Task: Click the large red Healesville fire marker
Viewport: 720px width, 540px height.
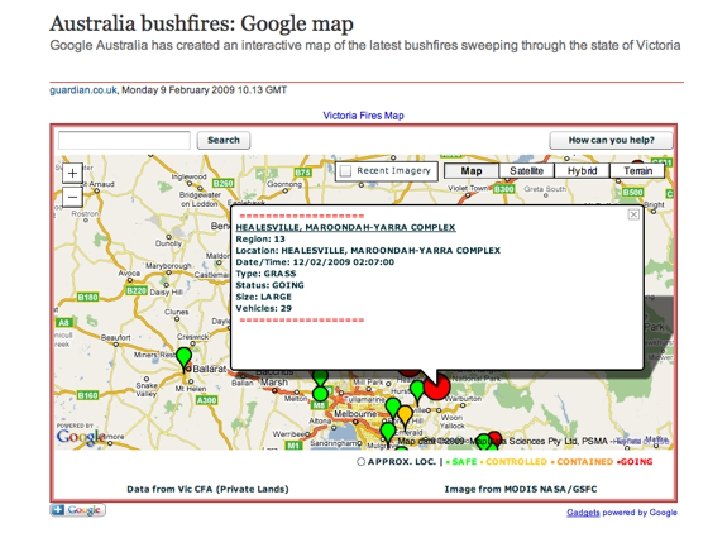Action: 437,386
